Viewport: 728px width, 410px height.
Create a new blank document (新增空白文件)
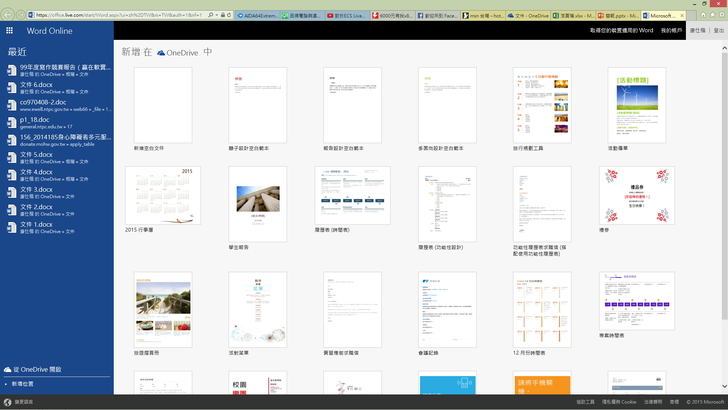pyautogui.click(x=163, y=105)
